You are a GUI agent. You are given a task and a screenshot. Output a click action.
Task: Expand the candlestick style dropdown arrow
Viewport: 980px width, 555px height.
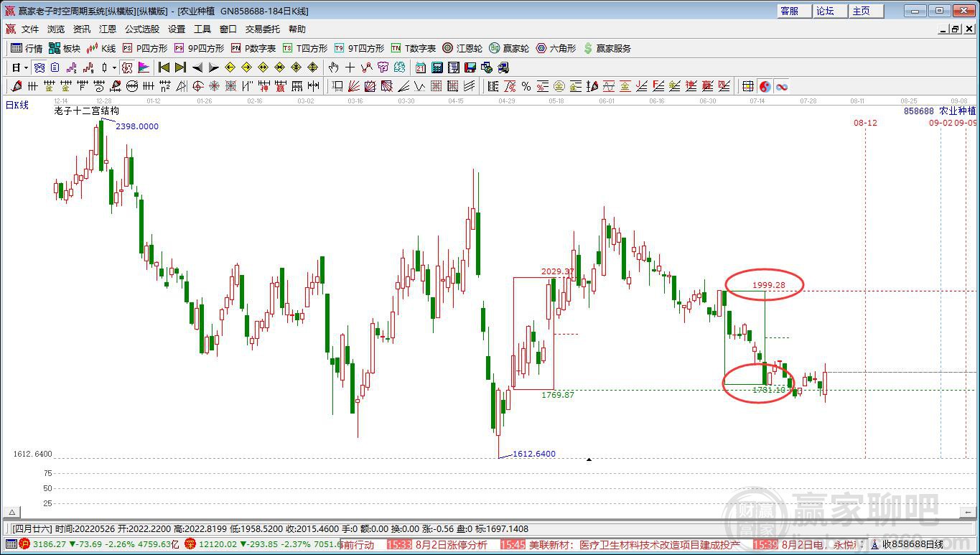(x=114, y=67)
